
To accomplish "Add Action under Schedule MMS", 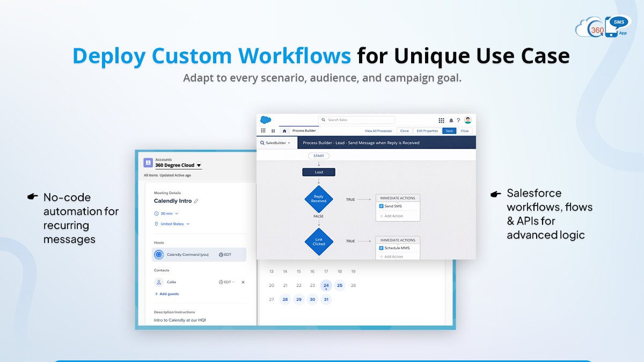I will pyautogui.click(x=391, y=256).
